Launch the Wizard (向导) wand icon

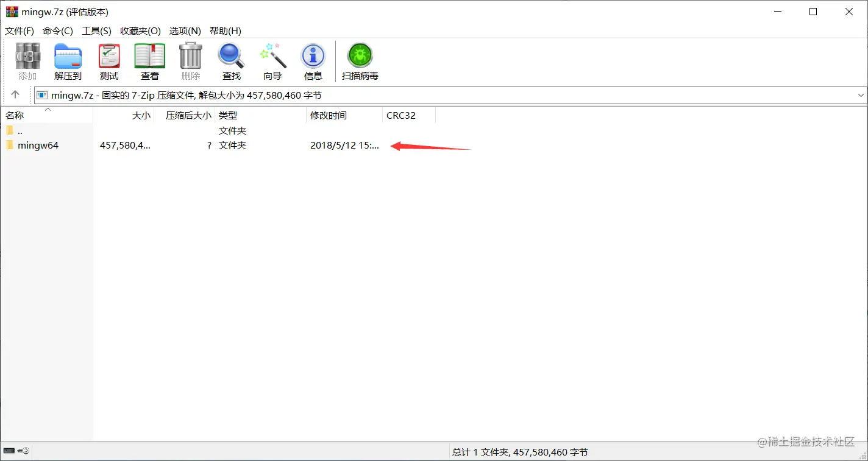(272, 61)
